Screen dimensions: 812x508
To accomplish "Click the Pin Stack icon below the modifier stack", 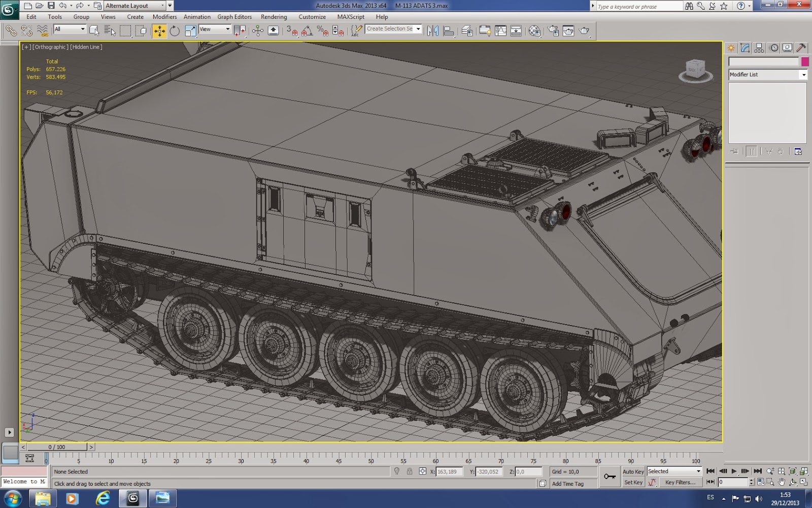I will tap(735, 151).
